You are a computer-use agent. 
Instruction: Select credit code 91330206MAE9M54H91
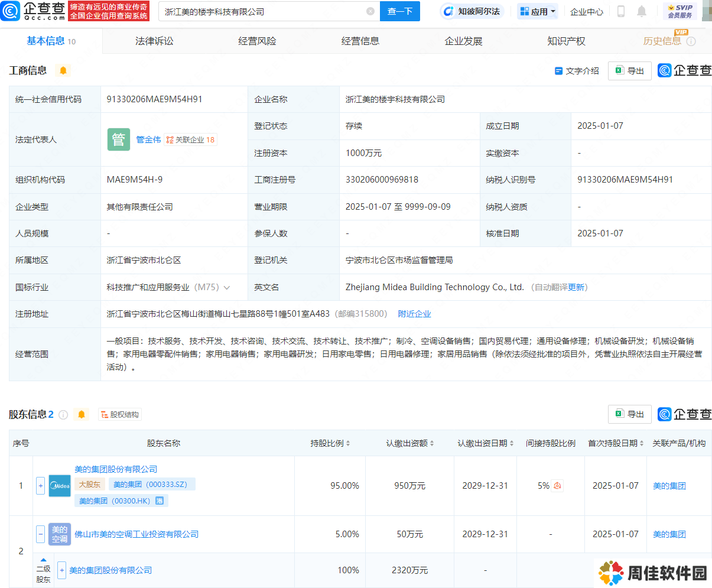click(154, 99)
